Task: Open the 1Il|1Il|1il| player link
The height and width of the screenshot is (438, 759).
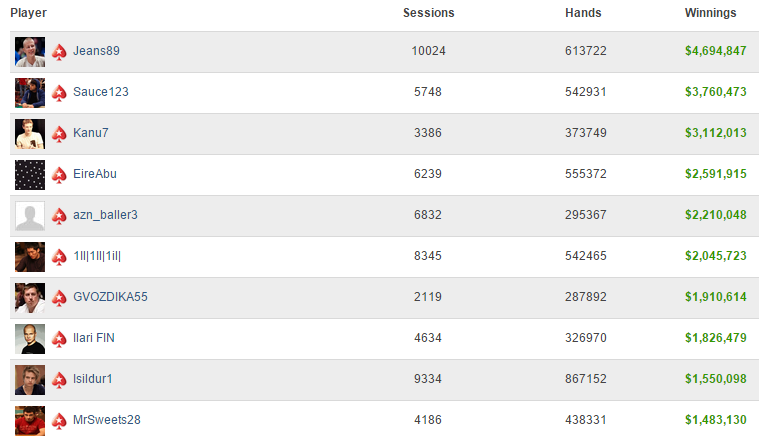Action: tap(97, 256)
